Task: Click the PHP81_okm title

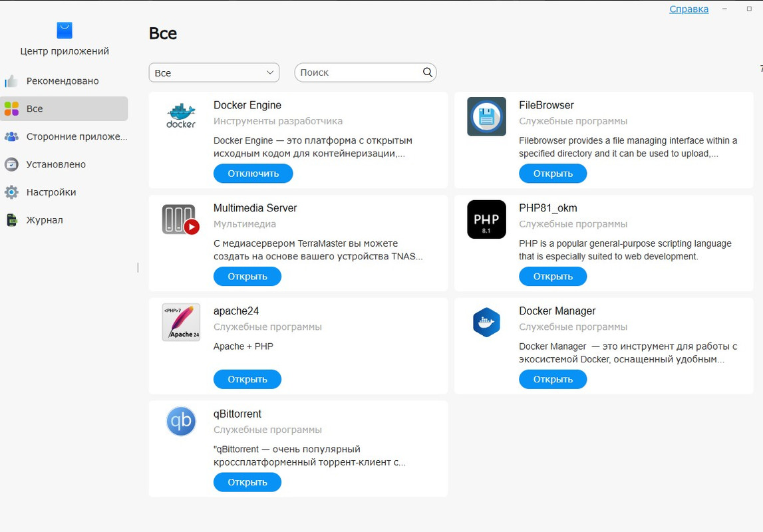Action: [548, 208]
